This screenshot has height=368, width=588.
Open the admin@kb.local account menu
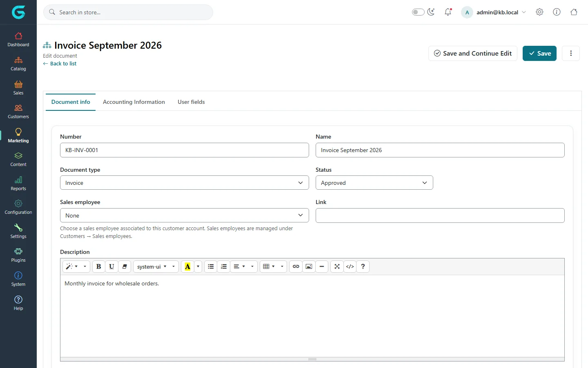click(494, 12)
